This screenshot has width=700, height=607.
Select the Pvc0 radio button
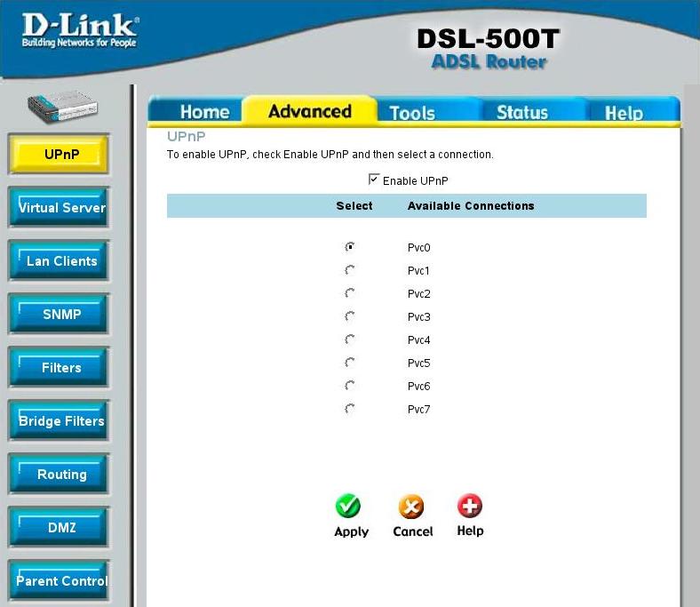pos(349,246)
